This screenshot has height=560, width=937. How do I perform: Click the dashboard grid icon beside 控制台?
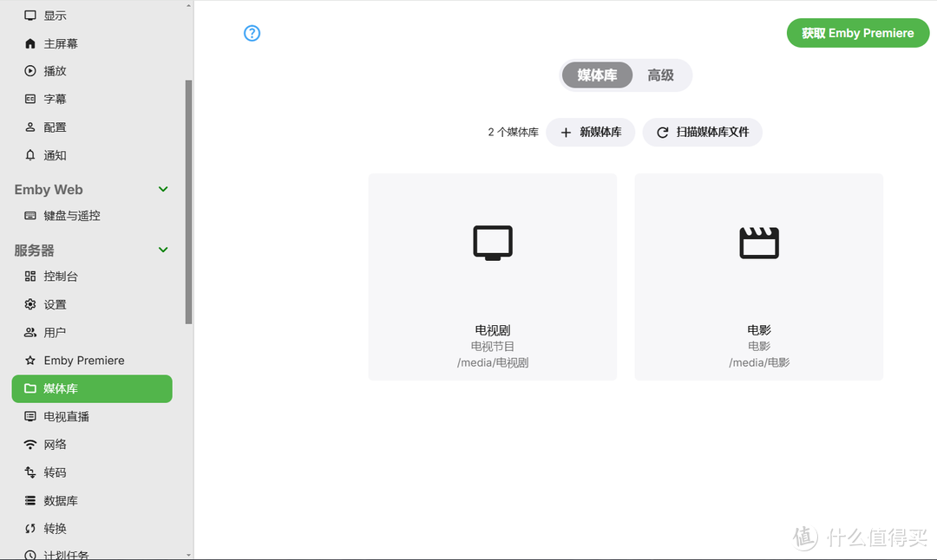click(29, 277)
